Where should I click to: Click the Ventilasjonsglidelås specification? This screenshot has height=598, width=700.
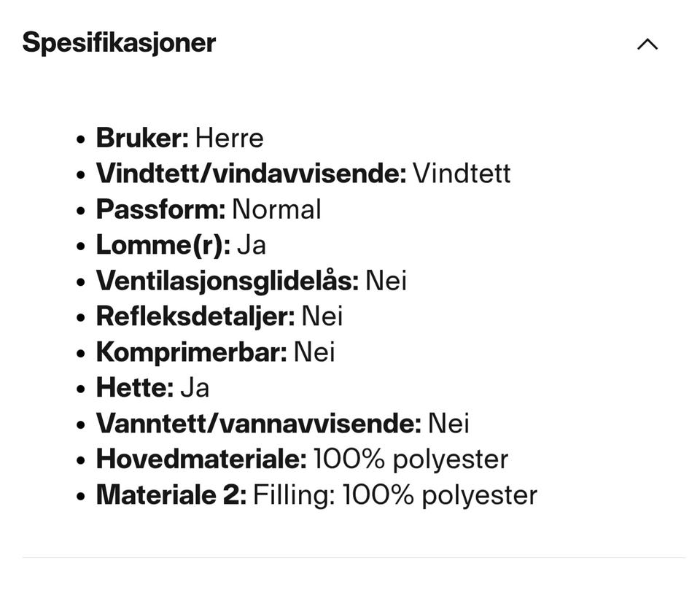(x=251, y=281)
